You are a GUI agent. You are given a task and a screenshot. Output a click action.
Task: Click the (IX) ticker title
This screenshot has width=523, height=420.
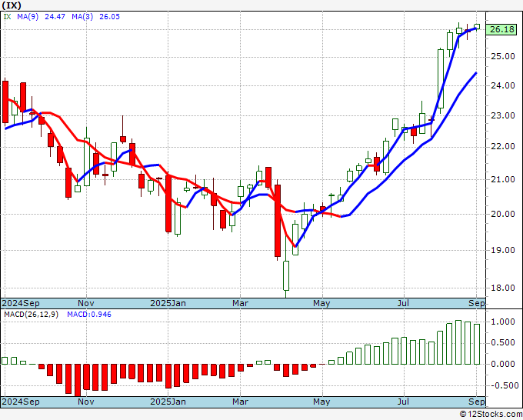(12, 5)
